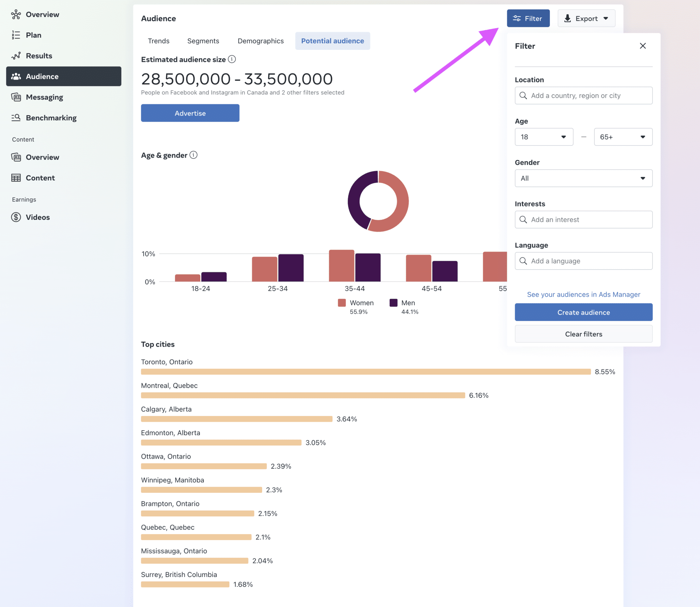The width and height of the screenshot is (700, 607).
Task: Click the Estimated audience size info icon
Action: [232, 59]
